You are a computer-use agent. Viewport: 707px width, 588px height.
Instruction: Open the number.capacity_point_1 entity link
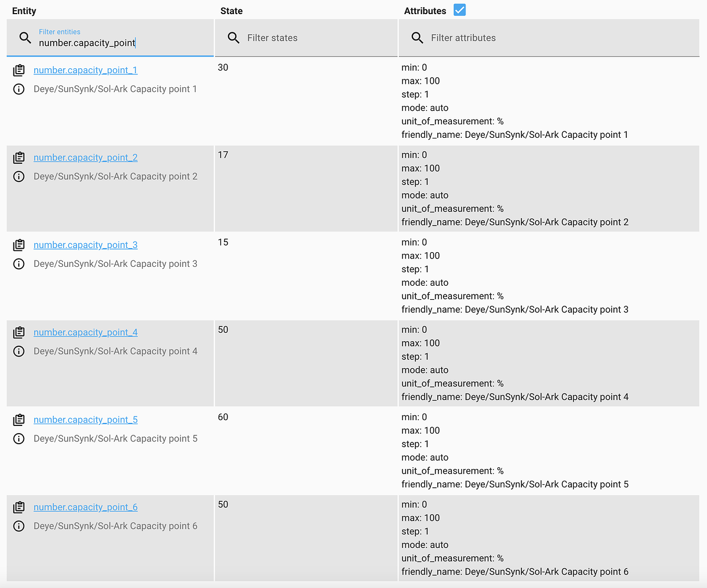(85, 70)
